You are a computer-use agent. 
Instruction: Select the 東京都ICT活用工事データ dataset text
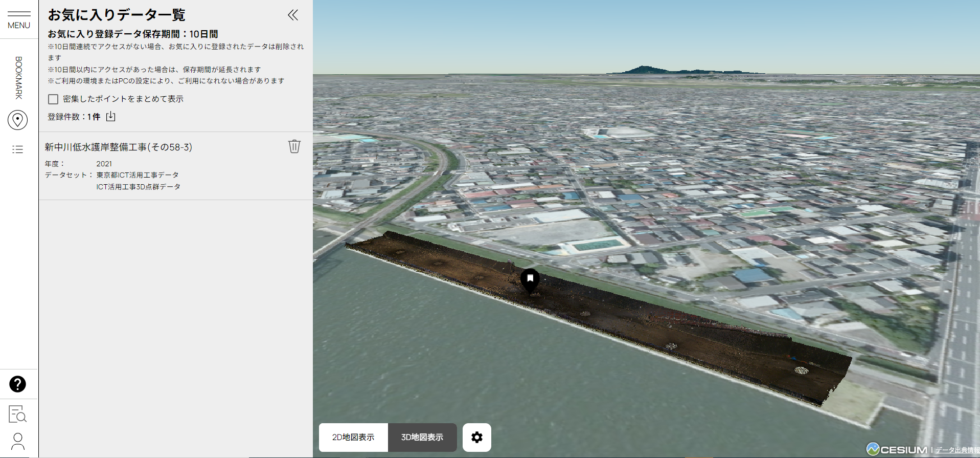(x=138, y=175)
